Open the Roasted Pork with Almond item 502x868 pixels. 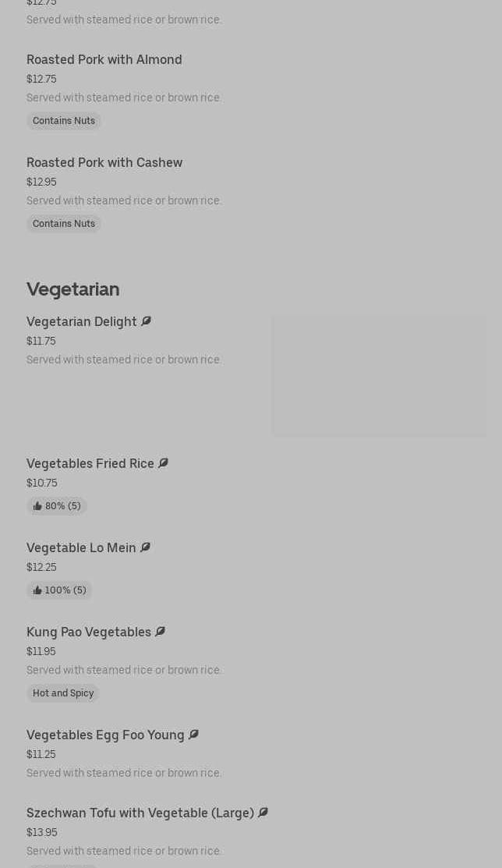[104, 59]
